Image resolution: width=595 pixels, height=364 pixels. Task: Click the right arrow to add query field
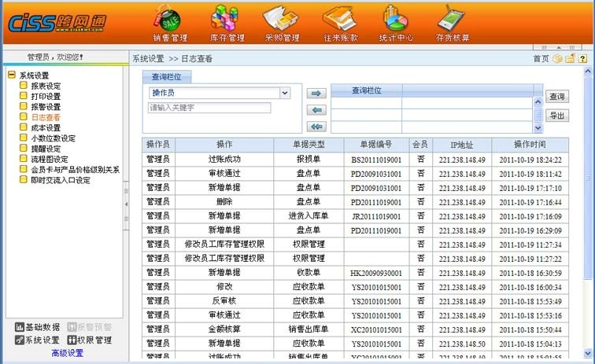point(316,93)
